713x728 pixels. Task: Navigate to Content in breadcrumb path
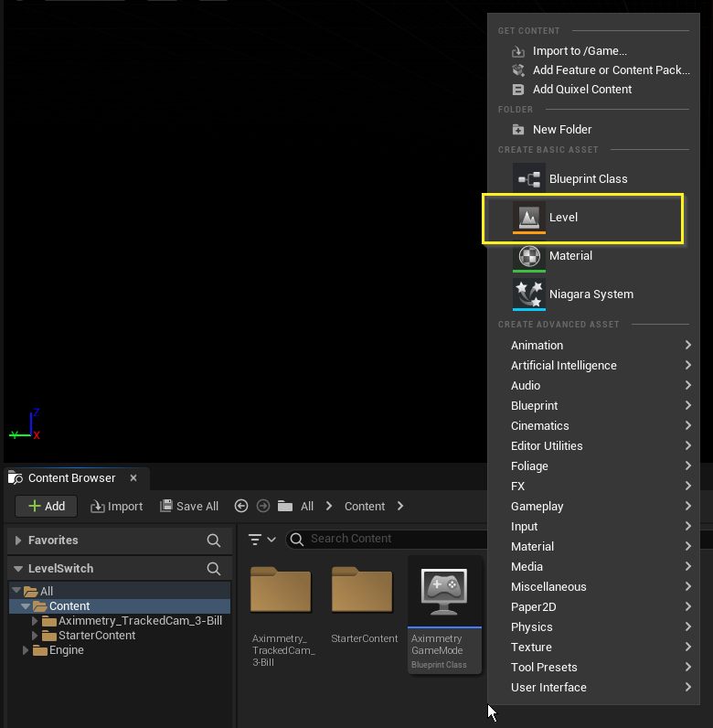(365, 506)
